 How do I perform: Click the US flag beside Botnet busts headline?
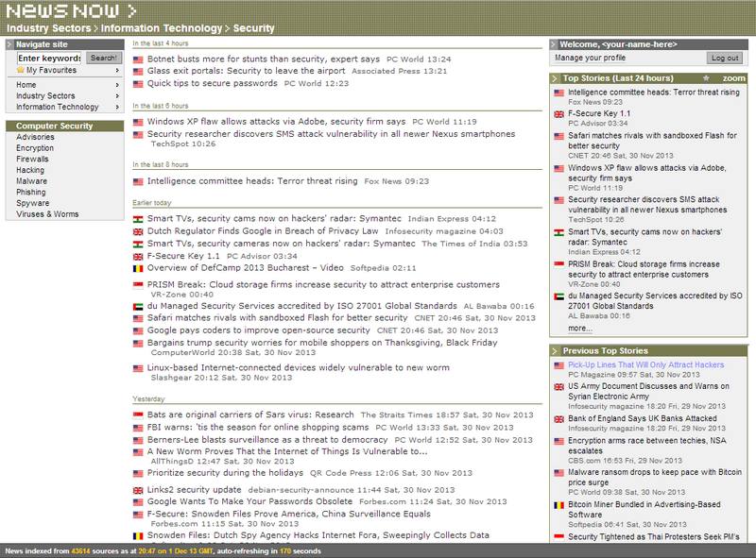pyautogui.click(x=138, y=59)
